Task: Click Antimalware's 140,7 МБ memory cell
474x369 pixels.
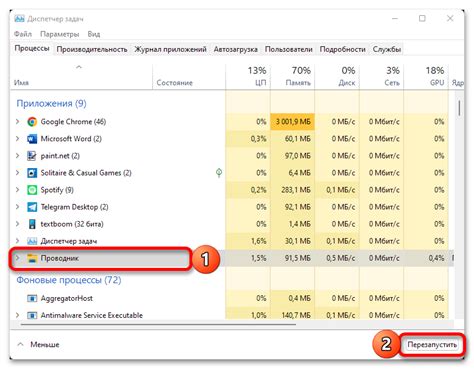Action: coord(292,315)
